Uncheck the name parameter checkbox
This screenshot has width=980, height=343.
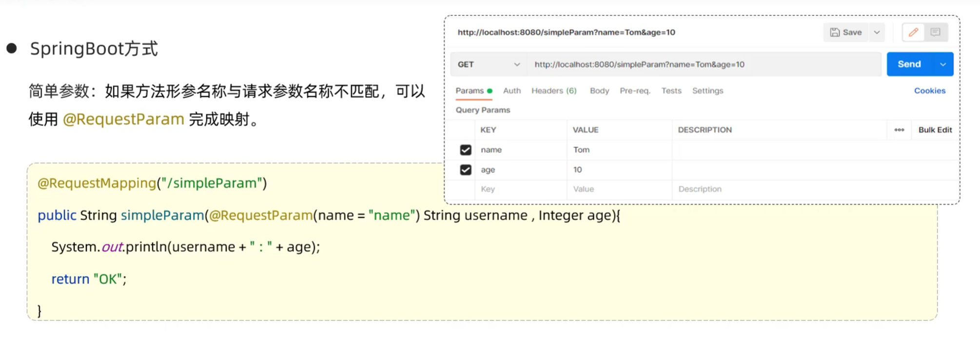466,150
